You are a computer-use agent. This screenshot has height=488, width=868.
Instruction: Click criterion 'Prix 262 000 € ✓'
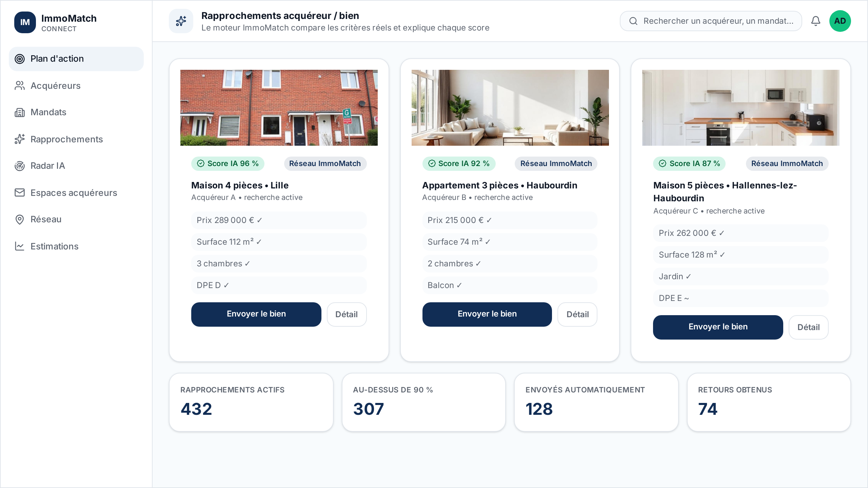[741, 233]
